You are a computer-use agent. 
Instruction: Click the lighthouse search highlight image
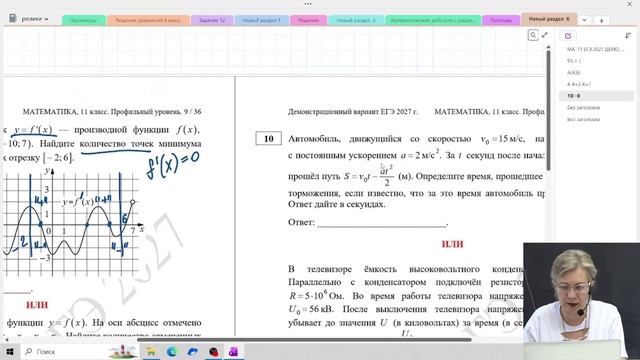click(122, 351)
